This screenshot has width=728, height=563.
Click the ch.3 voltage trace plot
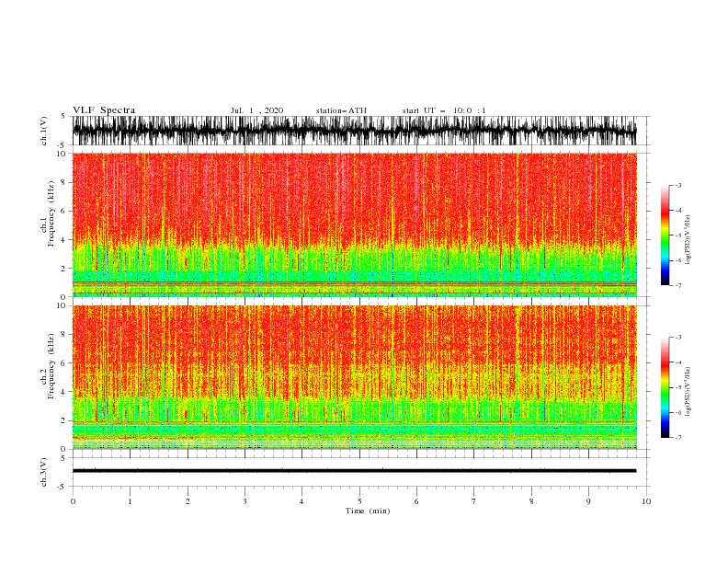click(x=354, y=471)
